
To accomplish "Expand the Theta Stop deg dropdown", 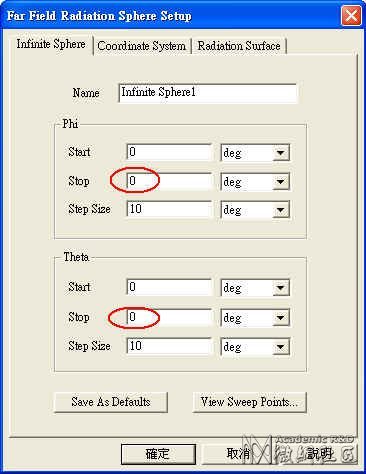I will pos(255,318).
